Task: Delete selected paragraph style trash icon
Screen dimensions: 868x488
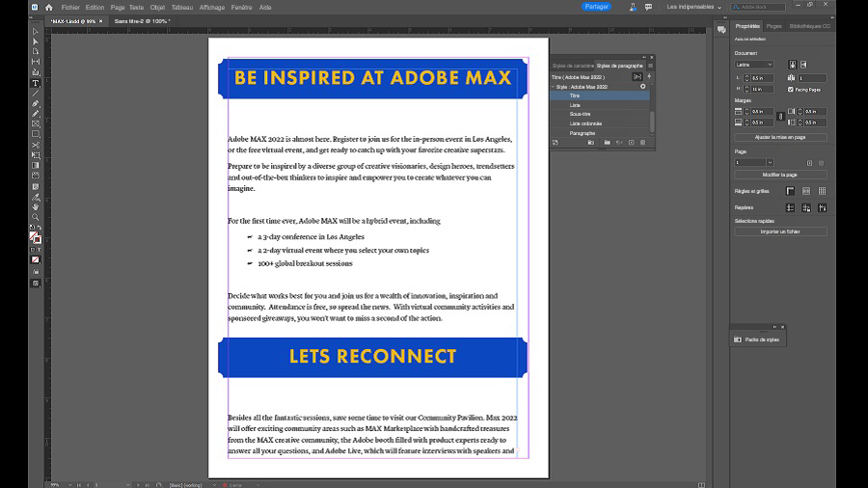Action: pyautogui.click(x=642, y=143)
